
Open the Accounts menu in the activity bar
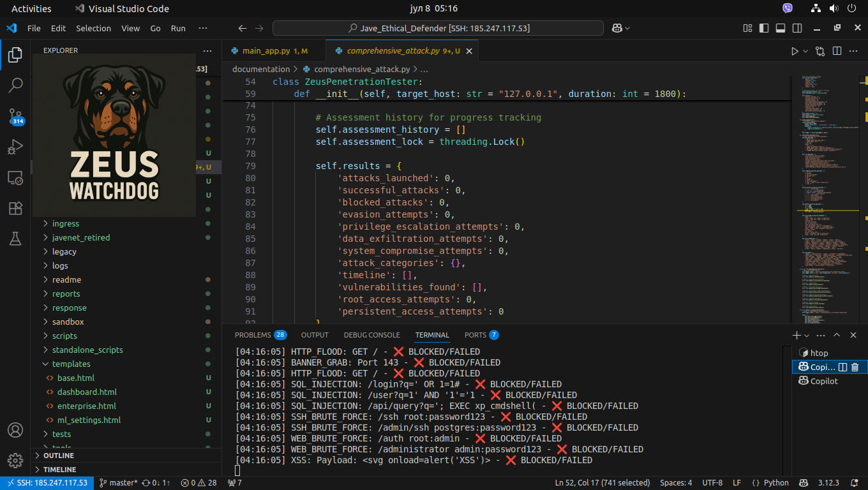pos(15,430)
